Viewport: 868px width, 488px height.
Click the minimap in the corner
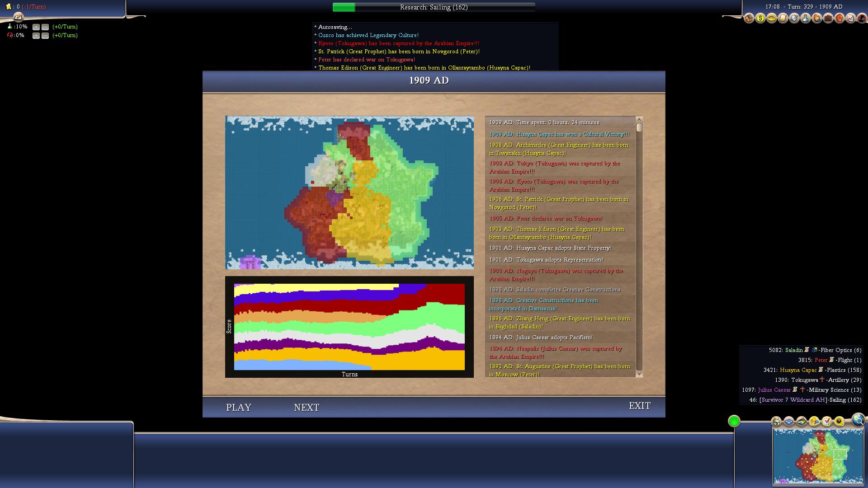(818, 456)
